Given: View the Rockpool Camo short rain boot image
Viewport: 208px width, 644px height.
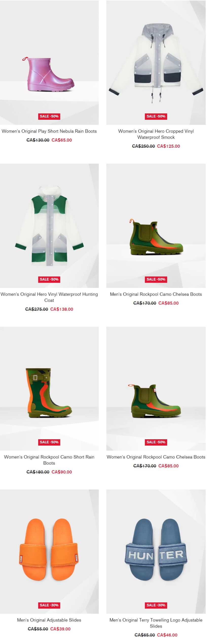Looking at the screenshot, I should [x=49, y=388].
